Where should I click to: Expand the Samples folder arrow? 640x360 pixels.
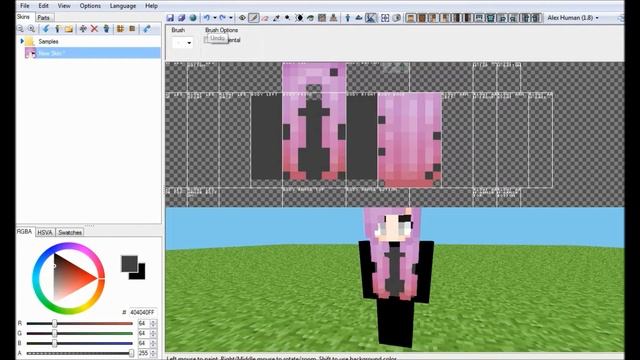22,41
